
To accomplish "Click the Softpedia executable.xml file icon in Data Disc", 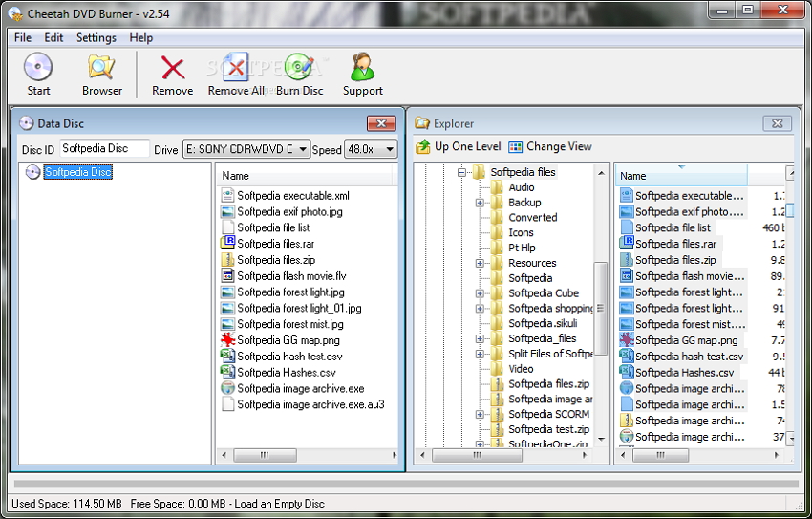I will [x=227, y=195].
